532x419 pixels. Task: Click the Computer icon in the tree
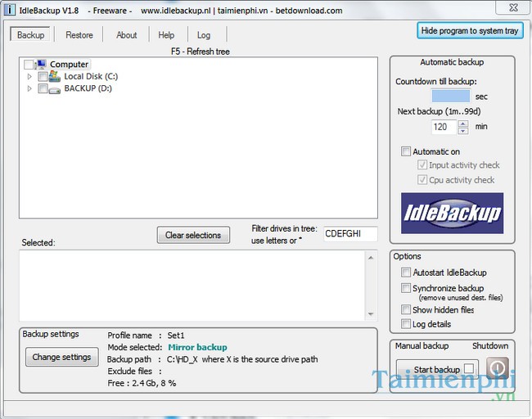(x=40, y=65)
